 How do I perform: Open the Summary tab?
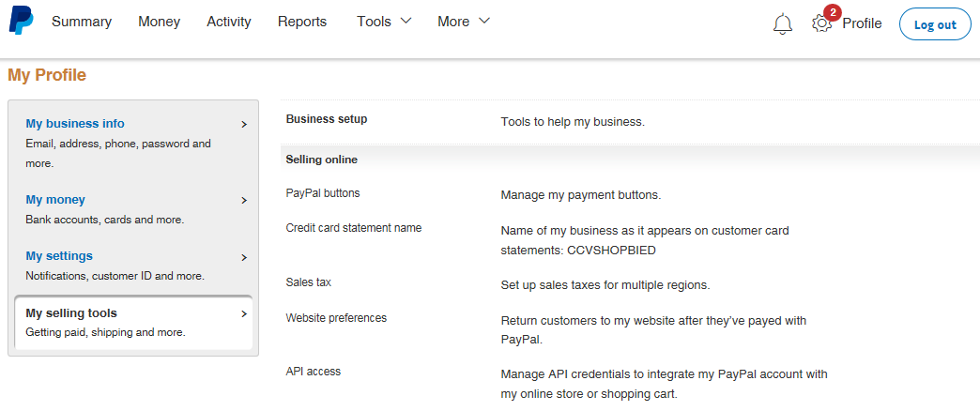tap(82, 22)
